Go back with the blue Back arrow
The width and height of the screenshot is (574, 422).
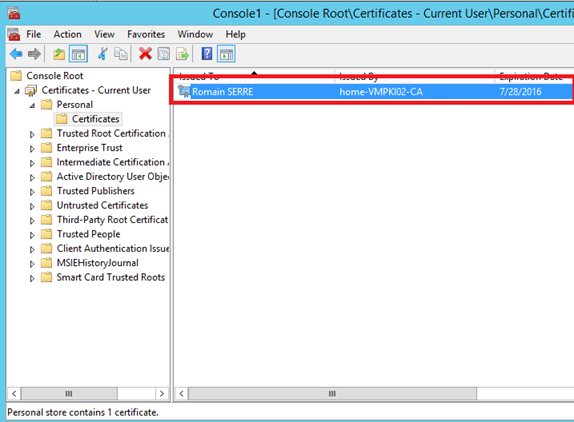(16, 54)
